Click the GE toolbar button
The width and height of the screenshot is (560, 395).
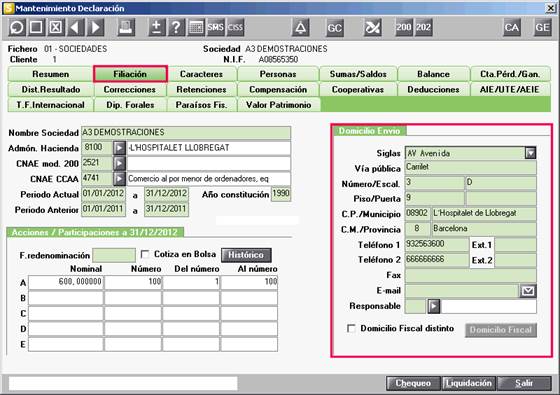[x=542, y=27]
